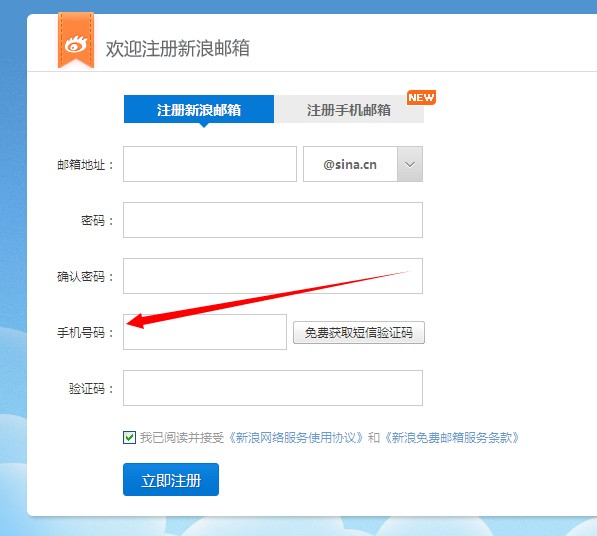The height and width of the screenshot is (536, 597).
Task: Click the 验证码 verification code field
Action: [x=273, y=388]
